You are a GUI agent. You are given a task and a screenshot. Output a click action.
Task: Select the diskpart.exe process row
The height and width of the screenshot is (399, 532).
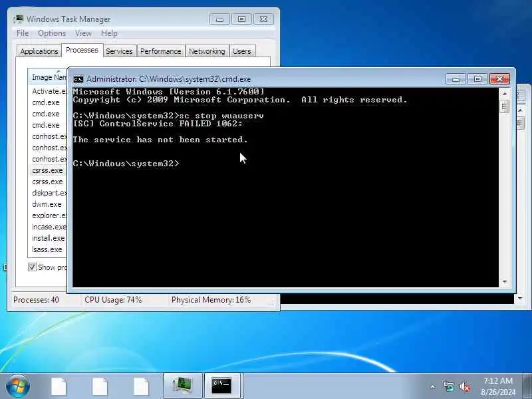(48, 193)
